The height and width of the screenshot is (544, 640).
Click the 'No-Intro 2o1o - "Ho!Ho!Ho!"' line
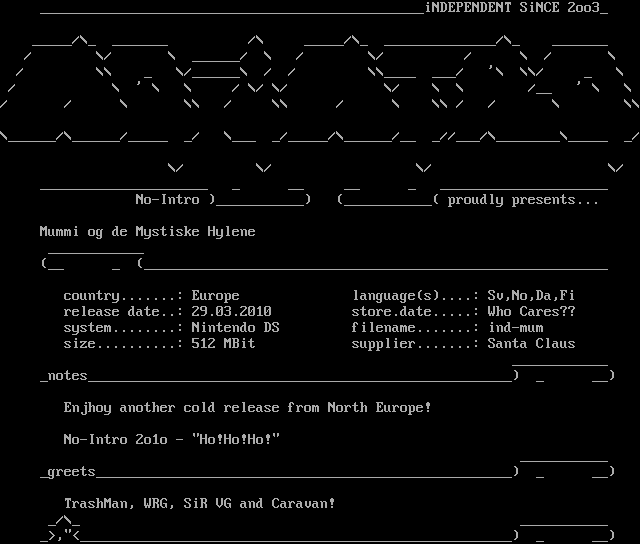[x=171, y=439]
